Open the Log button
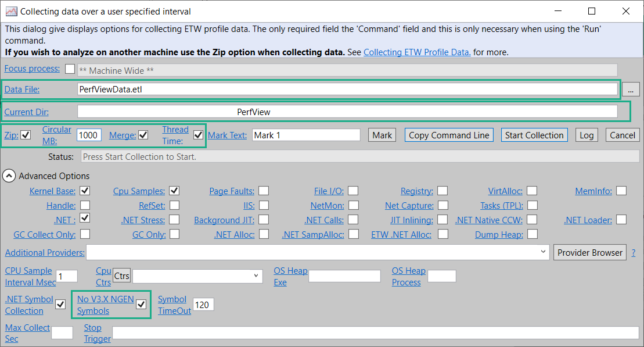 (x=587, y=135)
